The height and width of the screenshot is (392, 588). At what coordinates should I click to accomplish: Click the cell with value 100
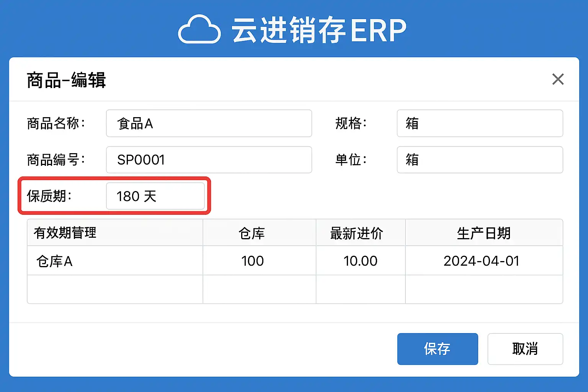259,261
